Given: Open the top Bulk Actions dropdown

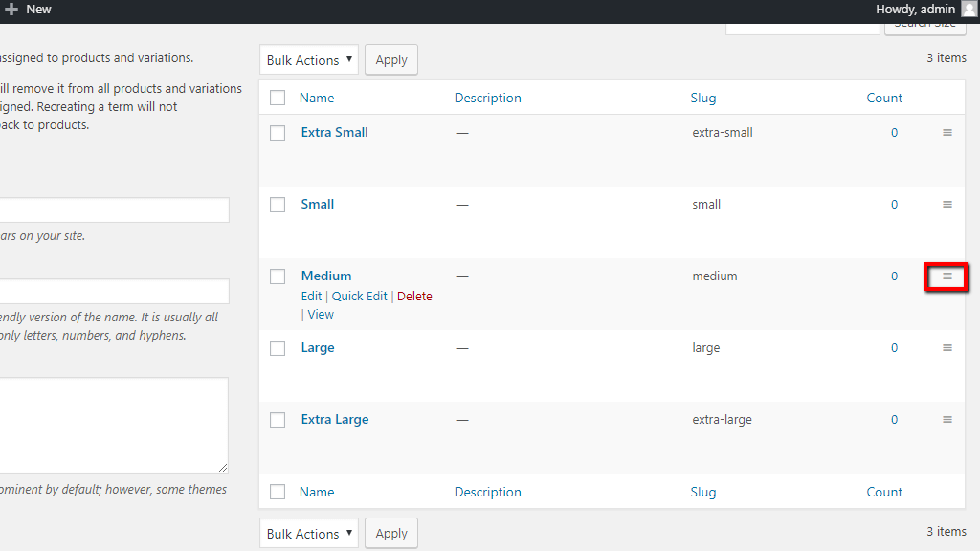Looking at the screenshot, I should pos(309,60).
